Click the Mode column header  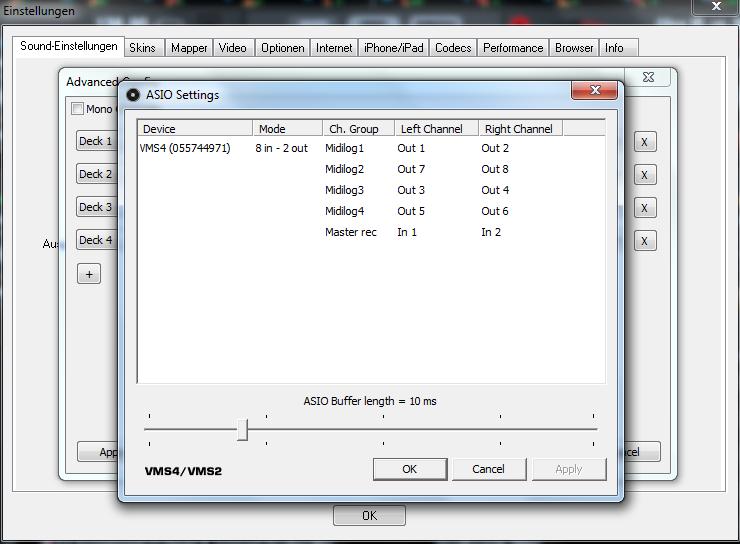tap(287, 129)
